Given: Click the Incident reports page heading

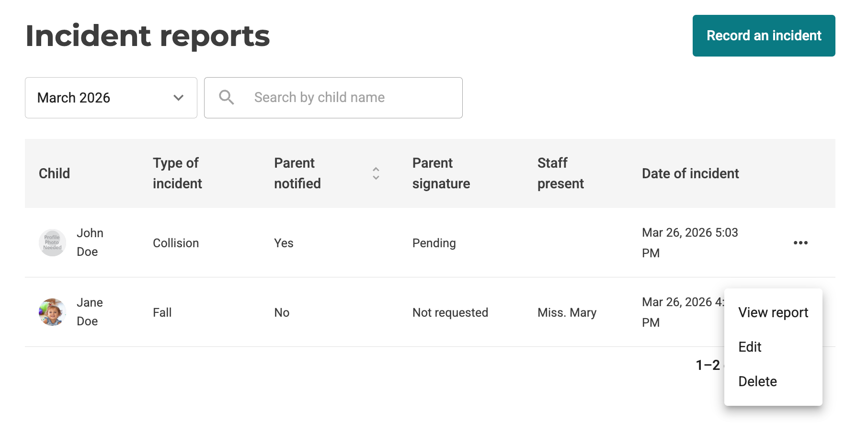Looking at the screenshot, I should tap(148, 36).
